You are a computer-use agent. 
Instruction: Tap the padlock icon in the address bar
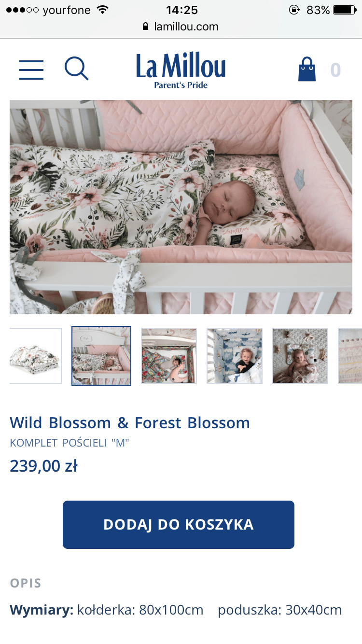coord(146,27)
